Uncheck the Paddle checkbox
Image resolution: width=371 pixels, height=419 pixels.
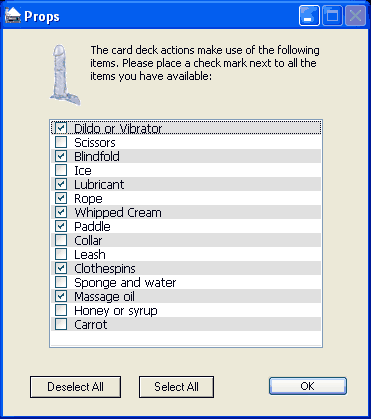[61, 226]
